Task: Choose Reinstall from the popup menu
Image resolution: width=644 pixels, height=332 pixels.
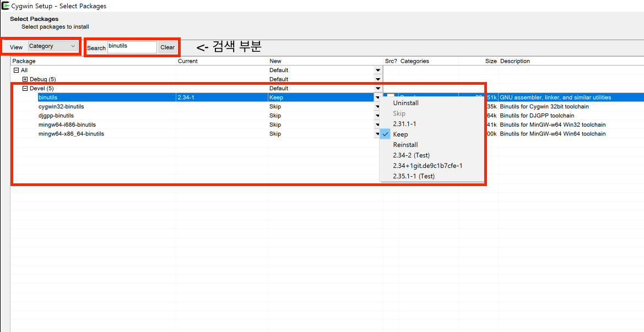Action: (x=431, y=144)
